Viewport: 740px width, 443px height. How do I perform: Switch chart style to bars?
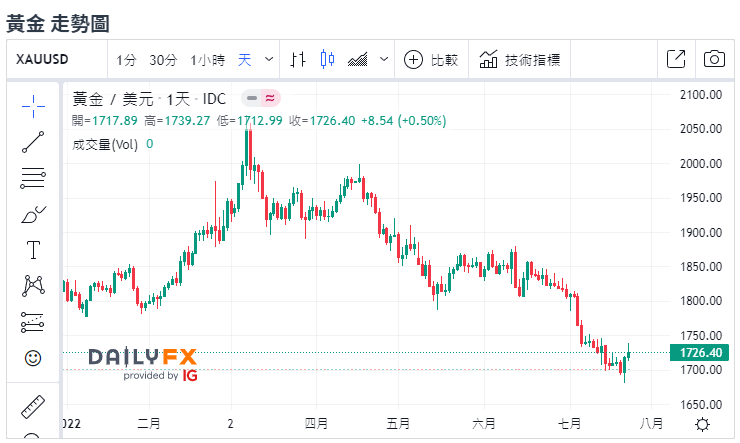(297, 59)
